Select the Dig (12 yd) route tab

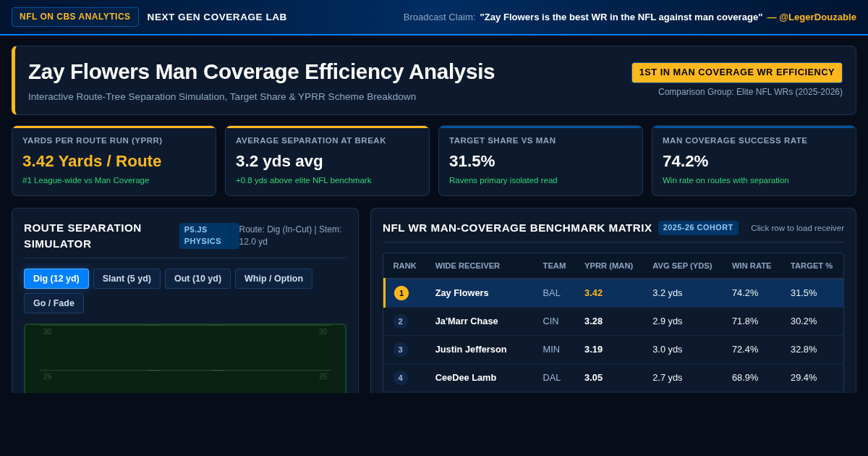[56, 279]
